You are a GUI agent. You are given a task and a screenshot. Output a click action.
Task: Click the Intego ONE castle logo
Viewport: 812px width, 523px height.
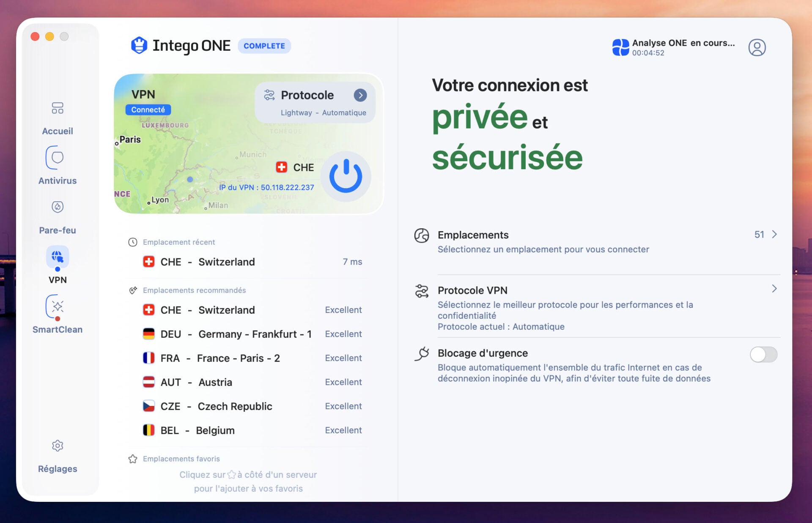point(139,45)
